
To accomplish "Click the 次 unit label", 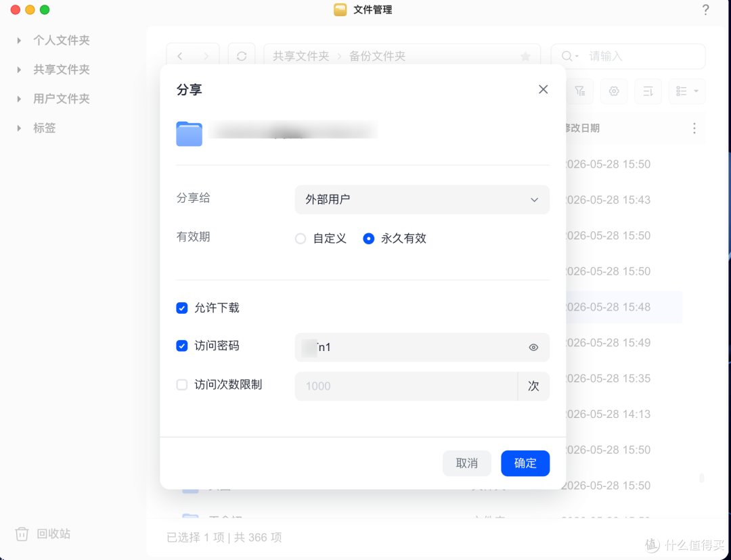I will pyautogui.click(x=533, y=386).
